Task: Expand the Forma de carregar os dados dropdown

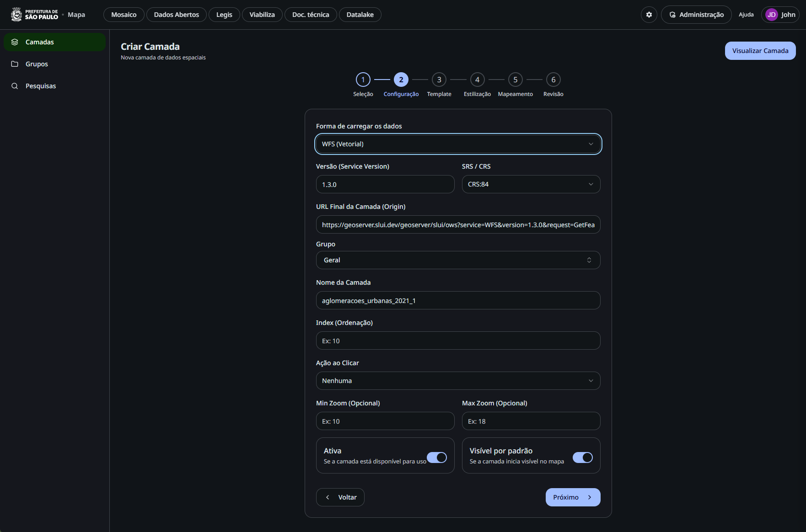Action: coord(458,144)
